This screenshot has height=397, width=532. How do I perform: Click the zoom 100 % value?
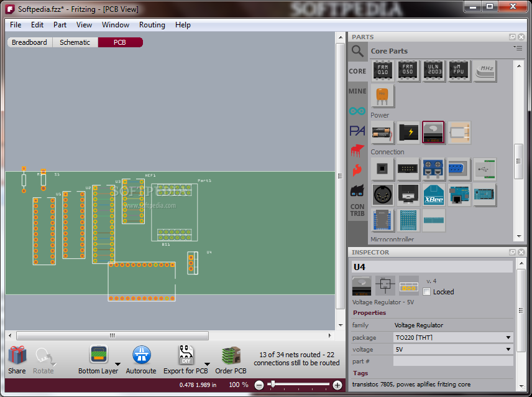pyautogui.click(x=239, y=385)
